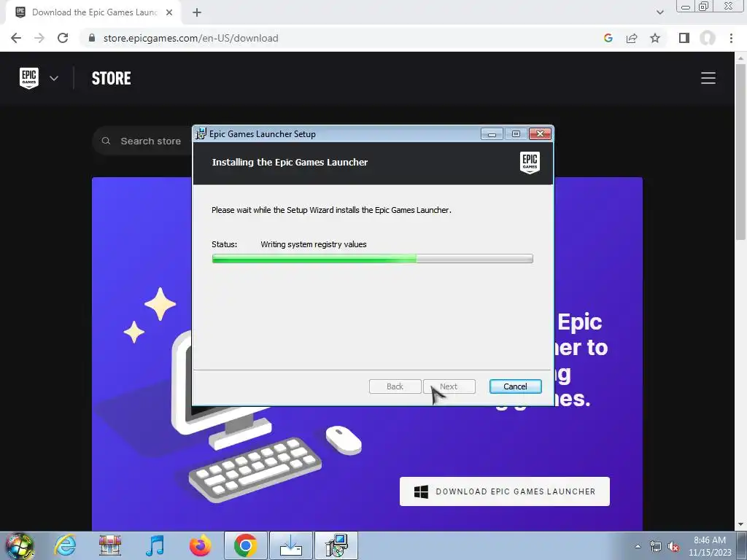Viewport: 747px width, 560px height.
Task: Open the store-front taskbar icon
Action: point(110,545)
